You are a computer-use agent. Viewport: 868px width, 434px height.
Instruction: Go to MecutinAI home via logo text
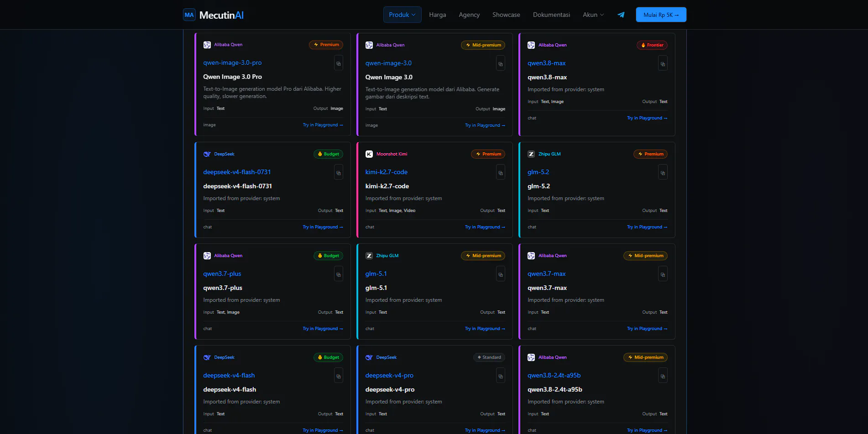click(x=221, y=15)
